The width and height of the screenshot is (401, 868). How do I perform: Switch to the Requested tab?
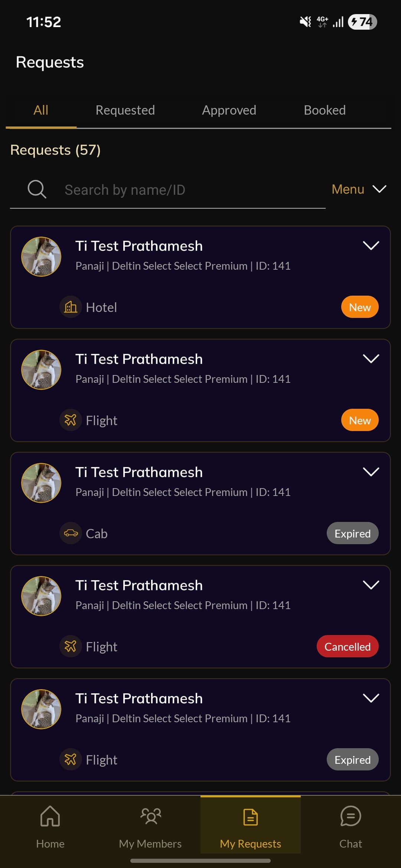click(x=125, y=110)
